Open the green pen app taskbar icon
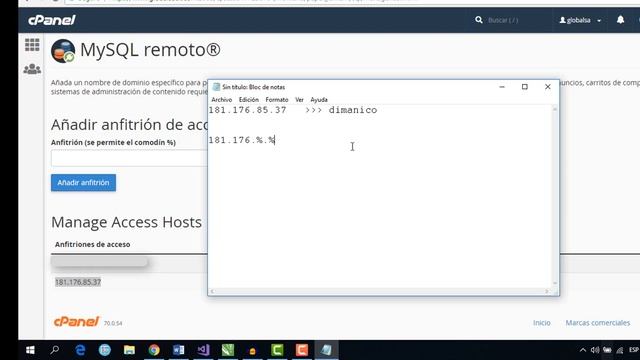The image size is (640, 360). (228, 350)
